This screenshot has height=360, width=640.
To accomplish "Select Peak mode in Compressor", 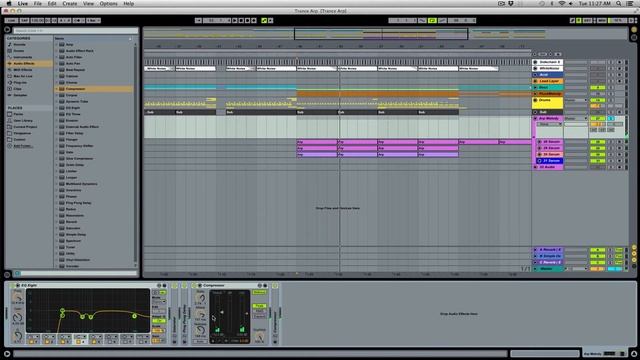I will coord(259,306).
